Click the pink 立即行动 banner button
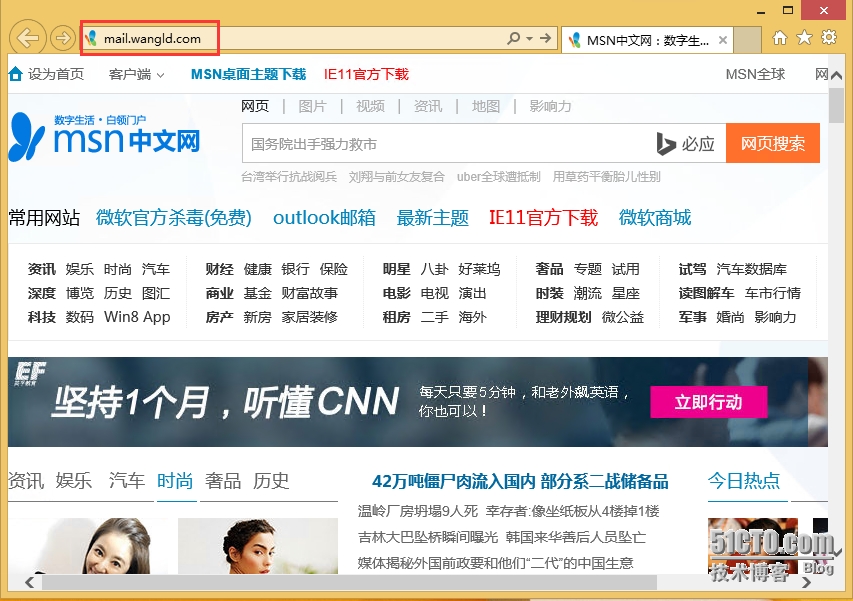Screen dimensions: 853x601 (708, 402)
